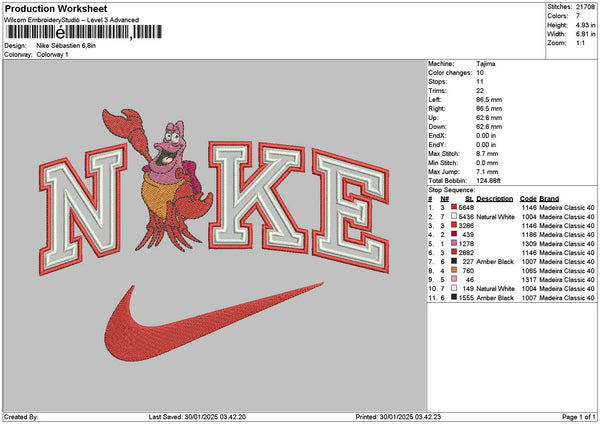Click the "St." column header
Screen dimensions: 600x424
coord(469,199)
